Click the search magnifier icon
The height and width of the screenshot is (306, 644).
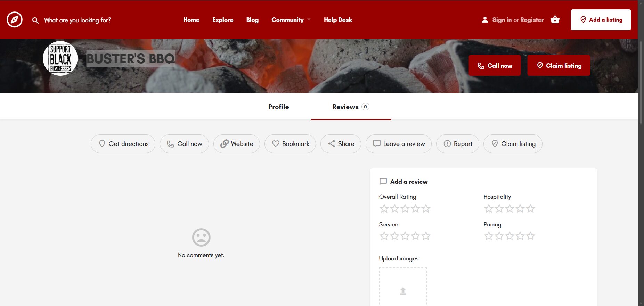click(35, 20)
